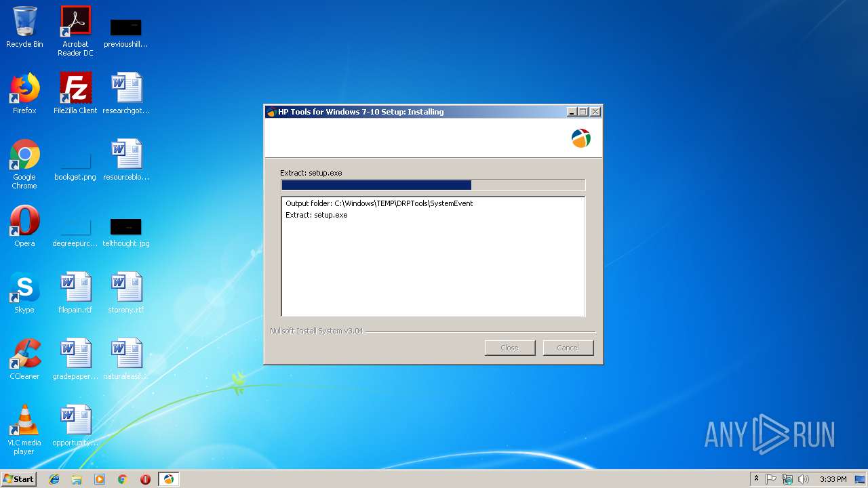Open the Opera desktop shortcut
The width and height of the screenshot is (868, 488).
coord(24,226)
